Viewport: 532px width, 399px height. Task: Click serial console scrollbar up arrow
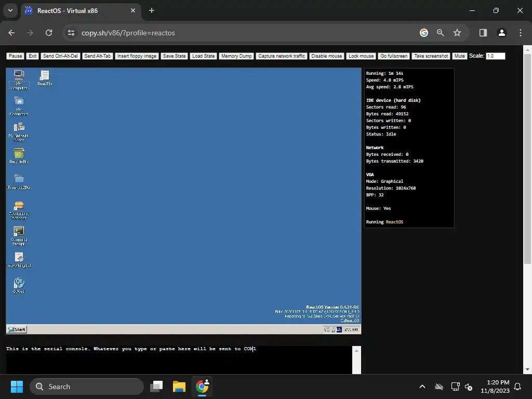point(356,351)
